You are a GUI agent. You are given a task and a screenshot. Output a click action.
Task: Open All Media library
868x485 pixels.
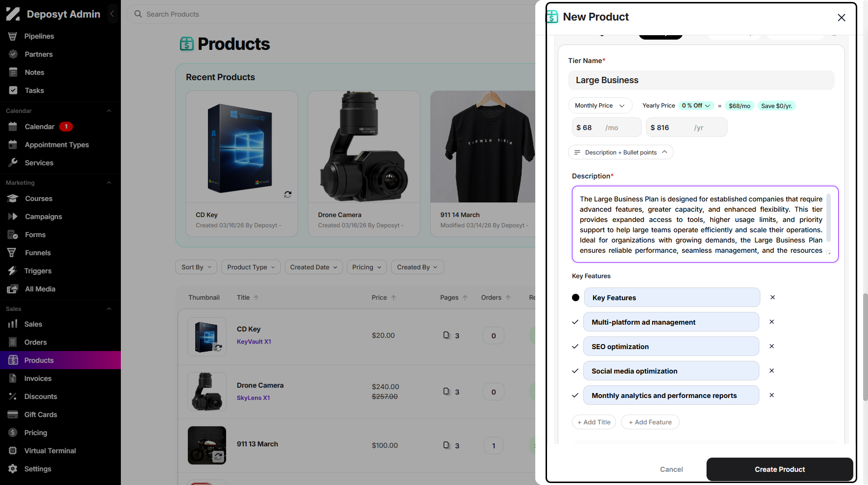pos(40,289)
